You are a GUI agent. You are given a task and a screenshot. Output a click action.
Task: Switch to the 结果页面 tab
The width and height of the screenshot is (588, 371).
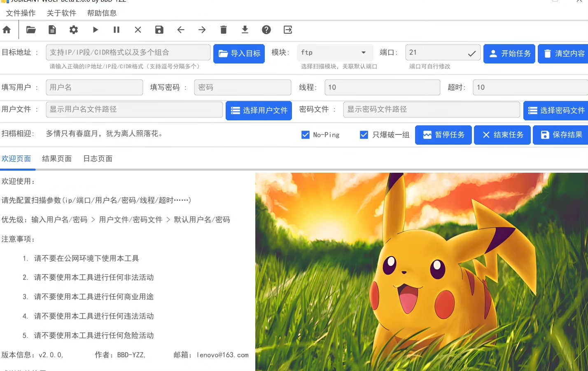coord(57,159)
